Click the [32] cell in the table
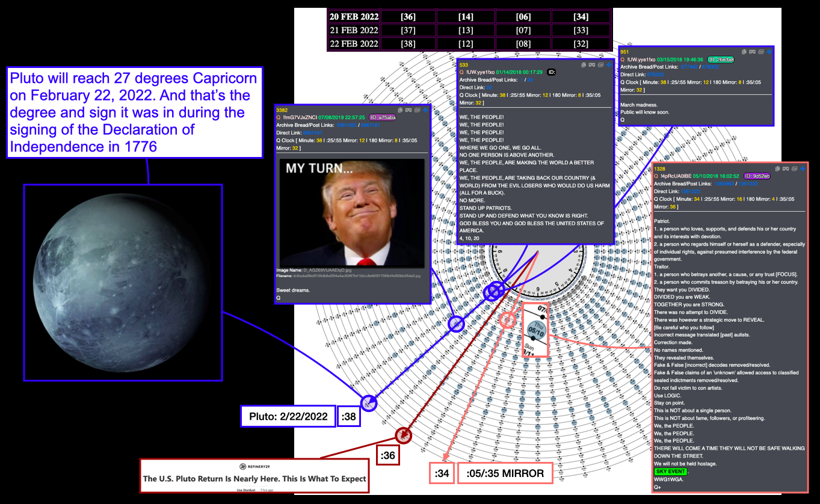 [581, 43]
